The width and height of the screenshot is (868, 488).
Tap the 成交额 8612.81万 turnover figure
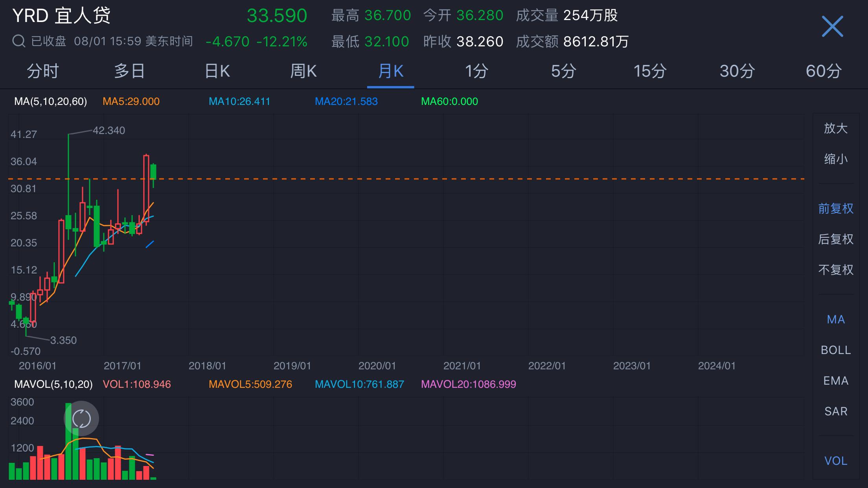tap(572, 42)
